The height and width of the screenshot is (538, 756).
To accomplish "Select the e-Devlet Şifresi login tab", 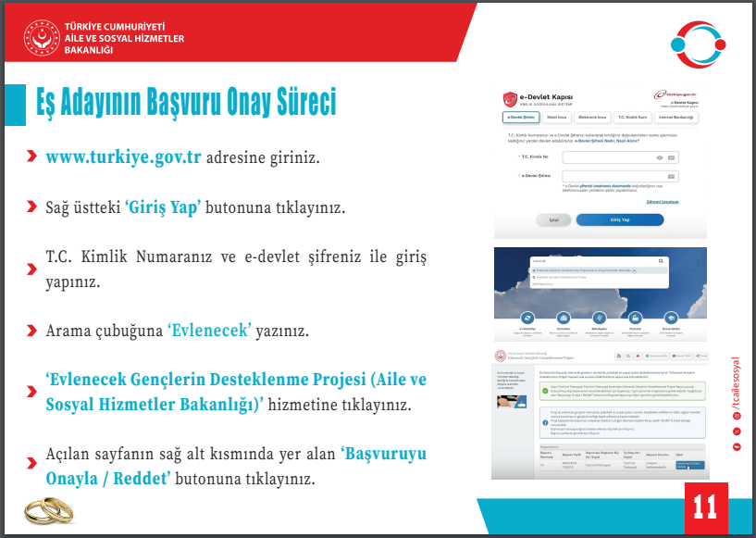I will pos(521,118).
